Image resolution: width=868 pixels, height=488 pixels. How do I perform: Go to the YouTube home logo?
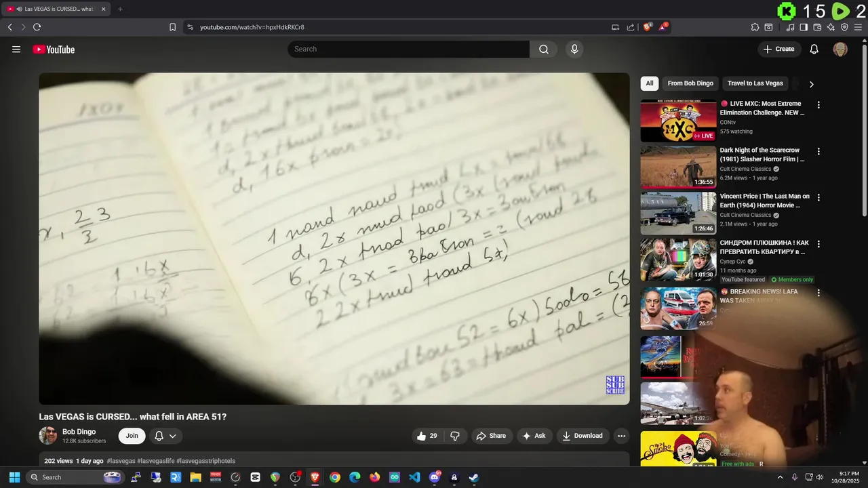coord(54,49)
